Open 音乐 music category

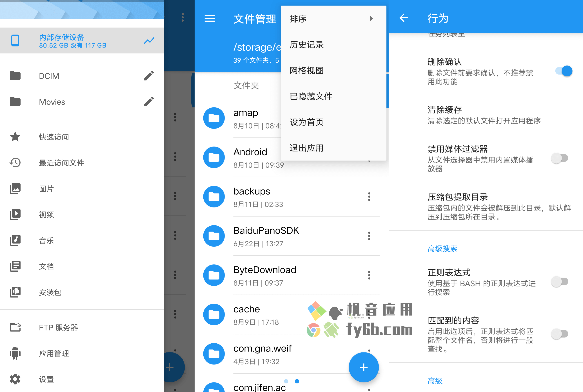(x=82, y=240)
